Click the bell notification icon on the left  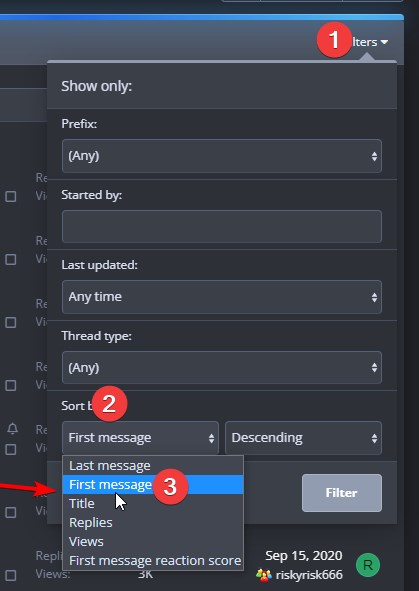pos(13,428)
